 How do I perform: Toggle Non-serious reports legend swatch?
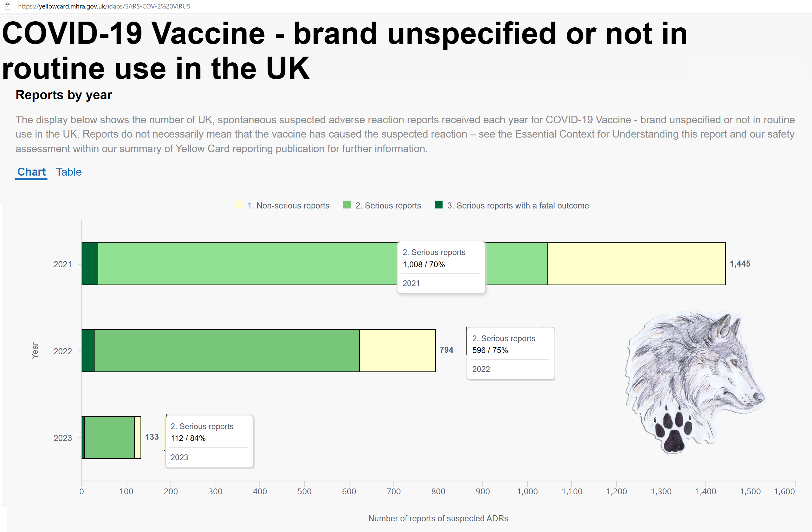(239, 205)
